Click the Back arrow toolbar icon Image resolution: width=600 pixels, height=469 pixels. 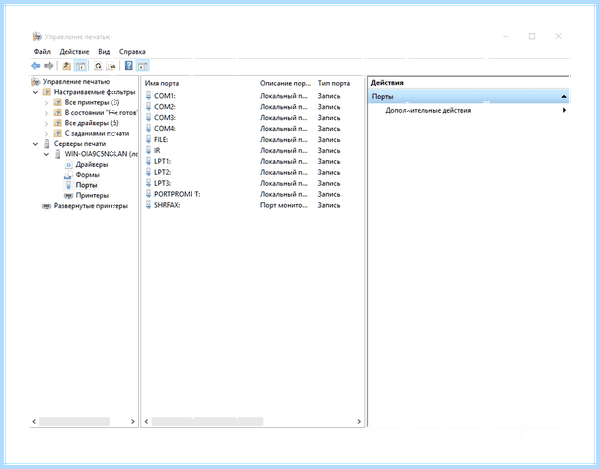coord(36,66)
